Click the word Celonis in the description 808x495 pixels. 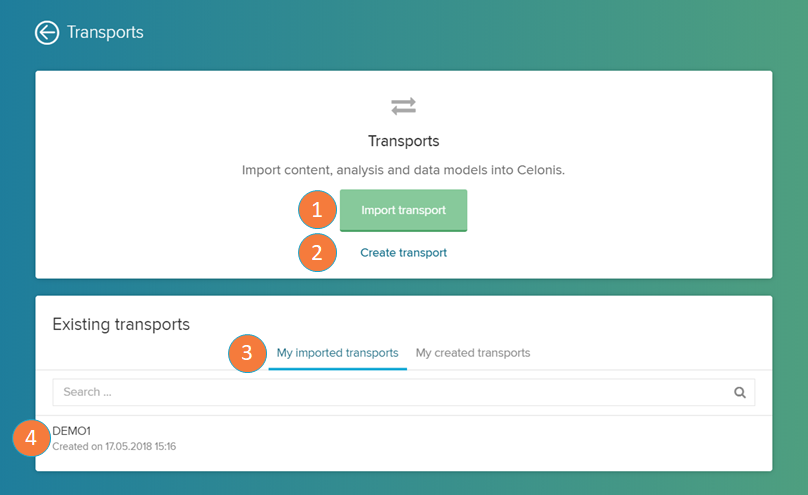click(539, 170)
